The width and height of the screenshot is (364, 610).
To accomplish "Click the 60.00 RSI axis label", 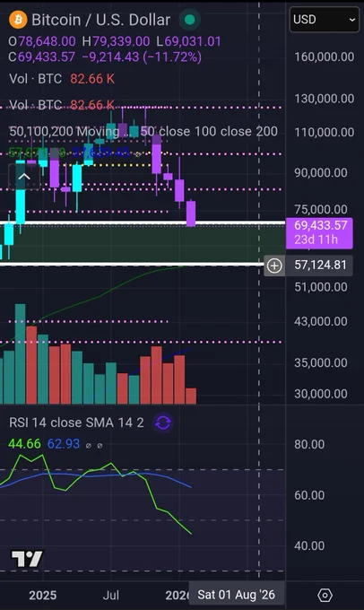I will coord(309,495).
